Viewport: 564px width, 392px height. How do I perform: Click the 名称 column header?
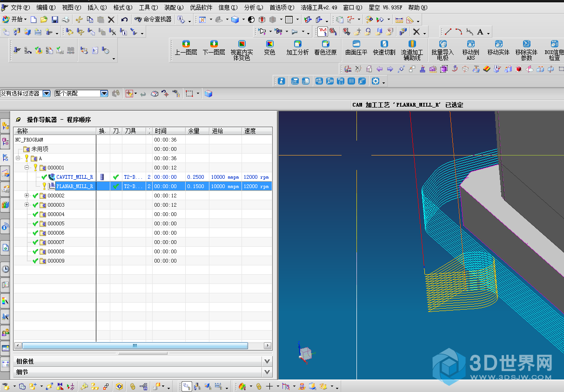tap(54, 131)
